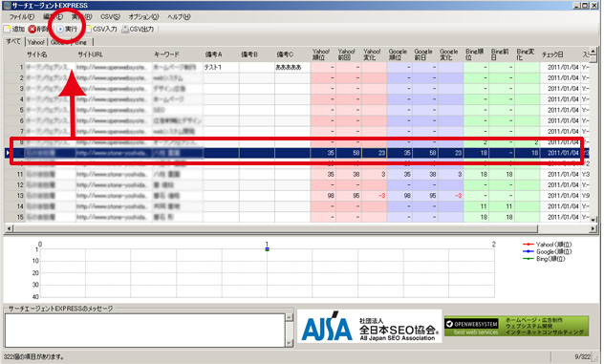Click Yahoo previous 38 in row 11
Image resolution: width=604 pixels, height=364 pixels.
[x=349, y=175]
